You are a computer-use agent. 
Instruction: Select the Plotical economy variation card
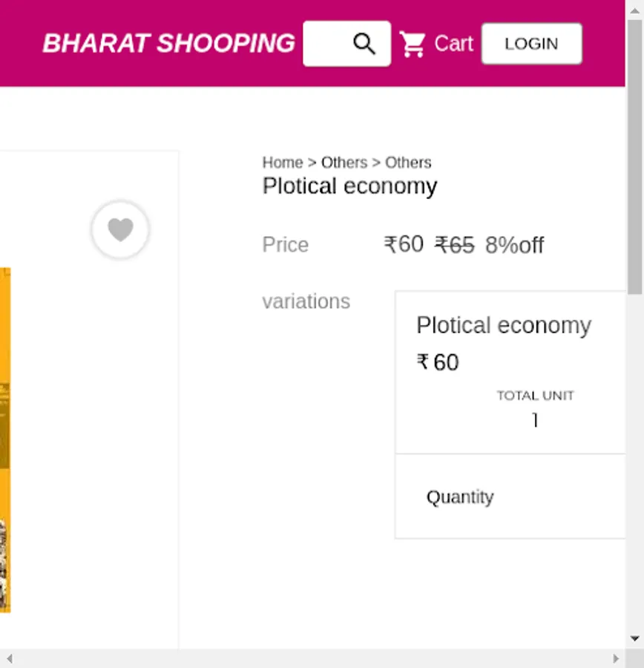click(x=510, y=371)
